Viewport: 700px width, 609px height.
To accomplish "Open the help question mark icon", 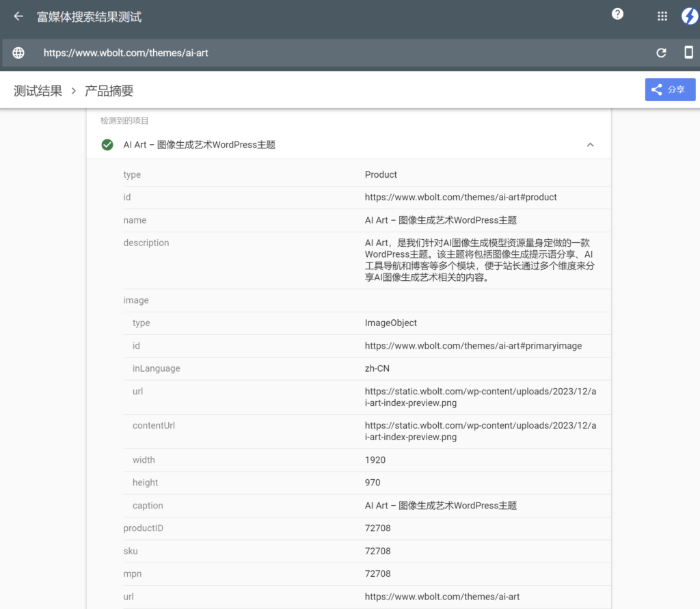I will [617, 14].
